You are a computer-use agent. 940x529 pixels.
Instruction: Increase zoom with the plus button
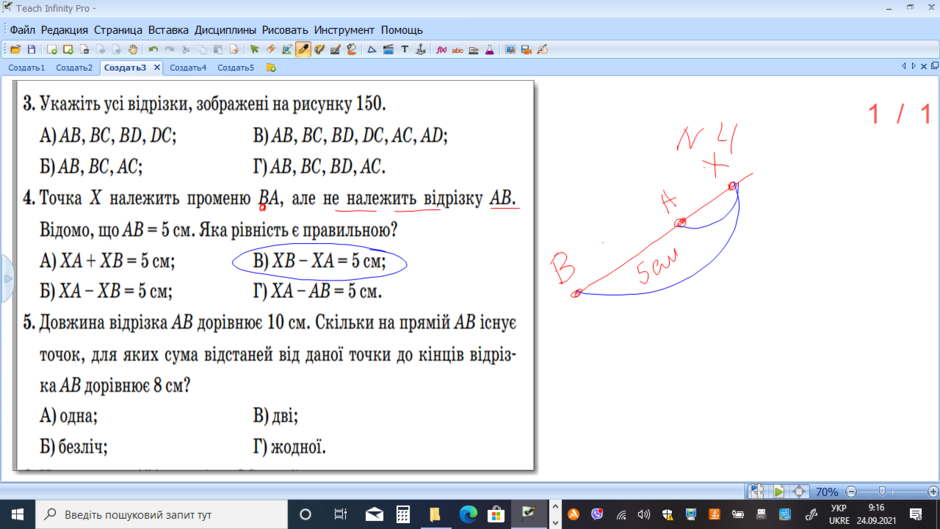pyautogui.click(x=933, y=492)
